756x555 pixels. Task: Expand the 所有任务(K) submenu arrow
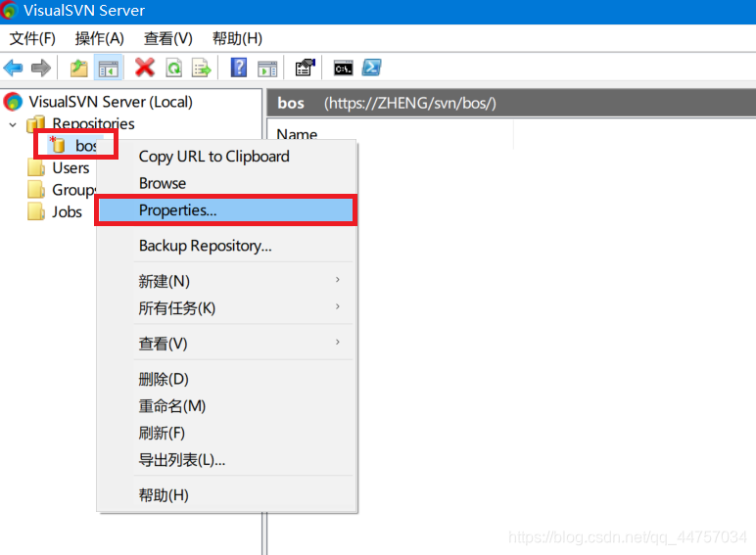[x=338, y=306]
